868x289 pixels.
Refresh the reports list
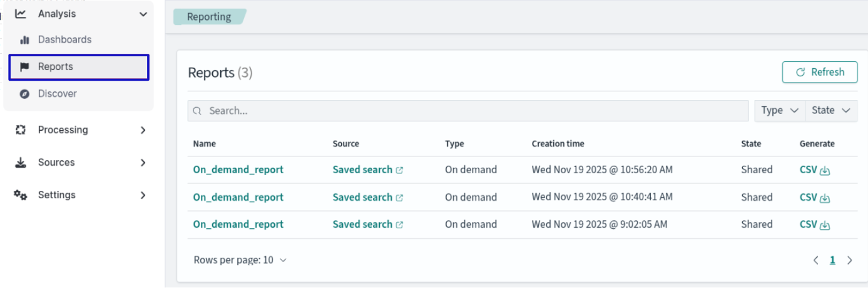[x=819, y=73]
